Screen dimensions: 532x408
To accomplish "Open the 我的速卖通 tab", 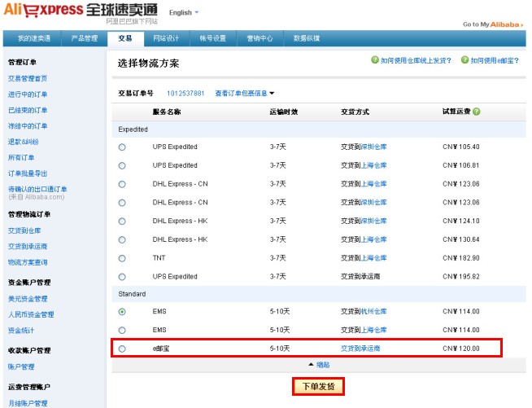I will coord(34,38).
